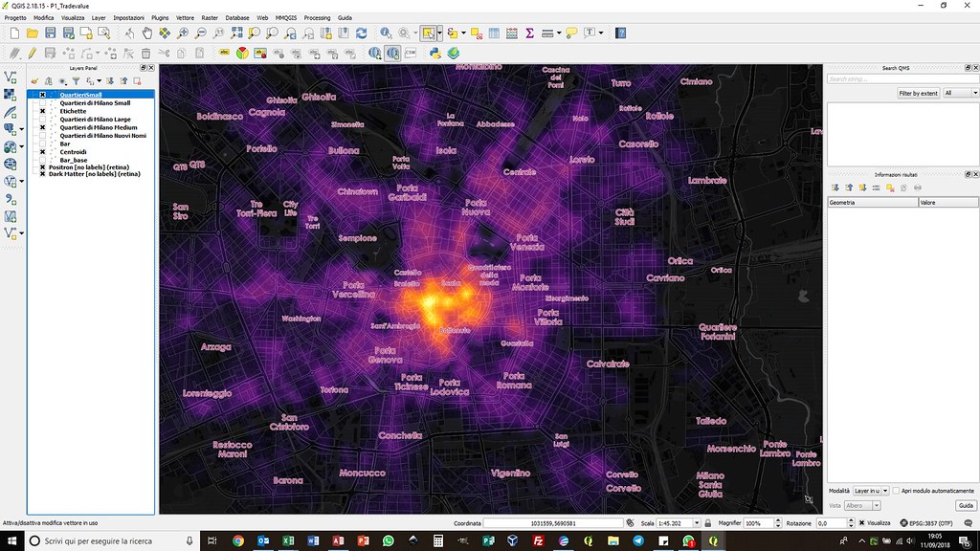Click the Add Vector Layer icon

pyautogui.click(x=10, y=77)
